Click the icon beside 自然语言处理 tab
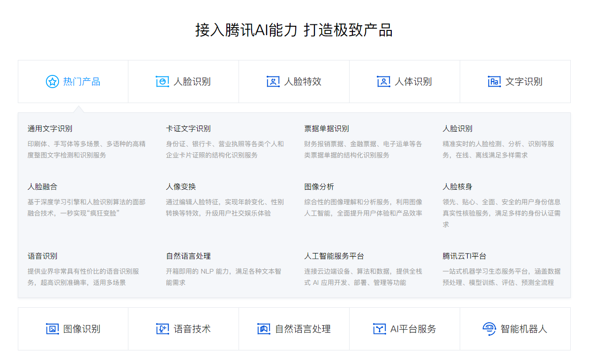 coord(264,329)
